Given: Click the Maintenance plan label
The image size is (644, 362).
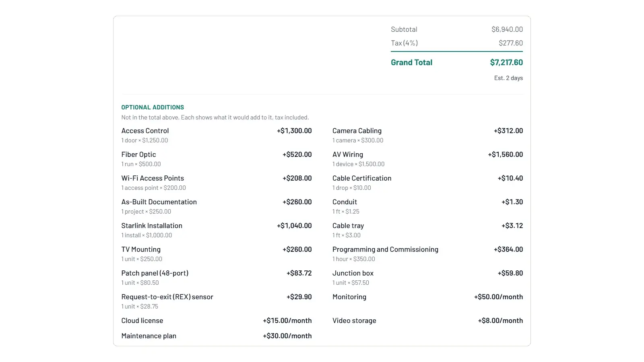Looking at the screenshot, I should click(x=149, y=336).
